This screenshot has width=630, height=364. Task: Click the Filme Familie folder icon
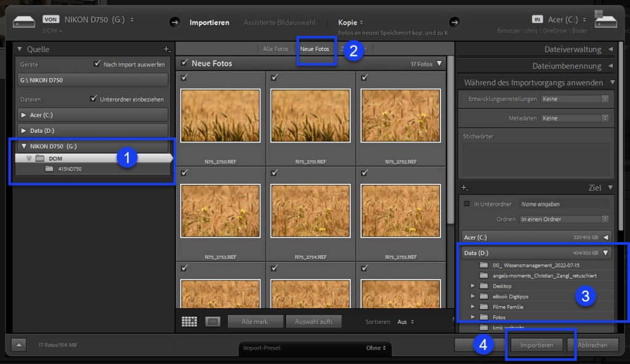pyautogui.click(x=484, y=307)
